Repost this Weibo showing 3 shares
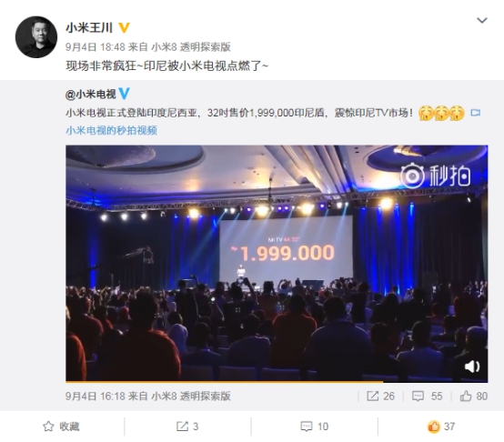The image size is (504, 442). (x=187, y=427)
